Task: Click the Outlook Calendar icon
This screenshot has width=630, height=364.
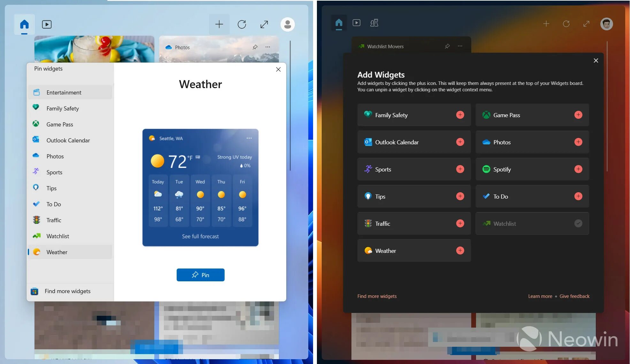Action: tap(36, 140)
